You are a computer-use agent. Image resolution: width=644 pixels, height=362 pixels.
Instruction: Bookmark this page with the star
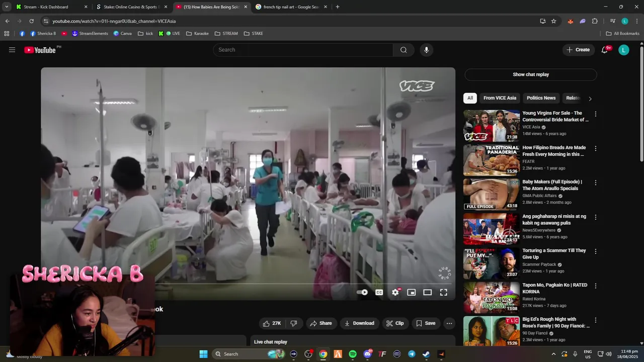[553, 21]
